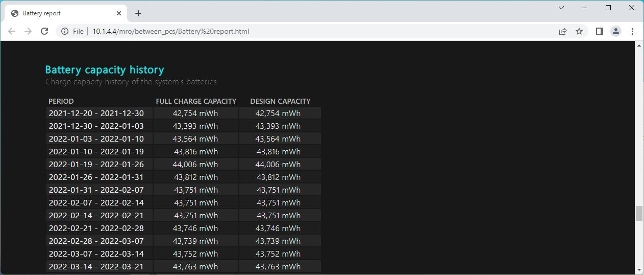Reload the Battery report page
Screen dimensions: 644x275
coord(44,31)
